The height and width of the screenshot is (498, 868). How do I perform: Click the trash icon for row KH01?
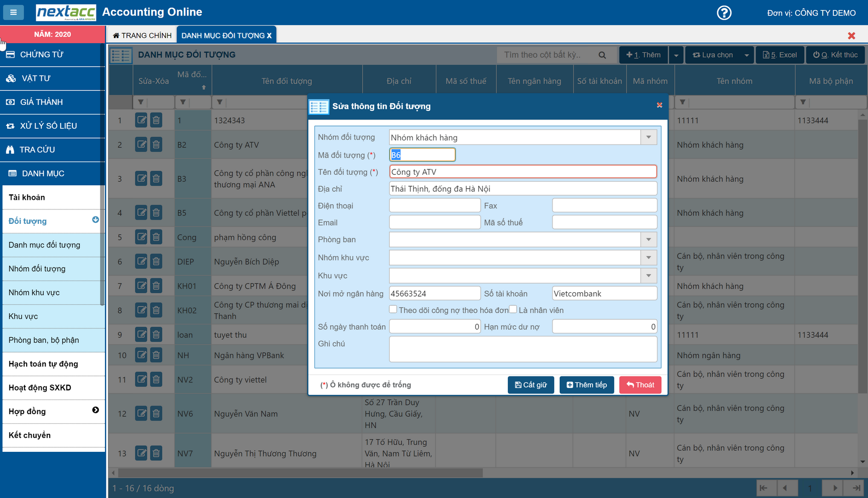156,286
